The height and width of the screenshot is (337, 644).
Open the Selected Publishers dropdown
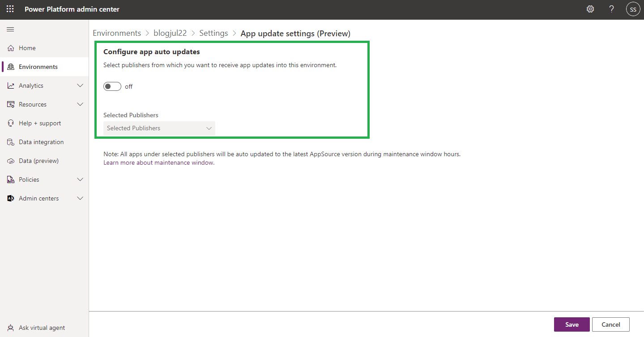point(159,128)
